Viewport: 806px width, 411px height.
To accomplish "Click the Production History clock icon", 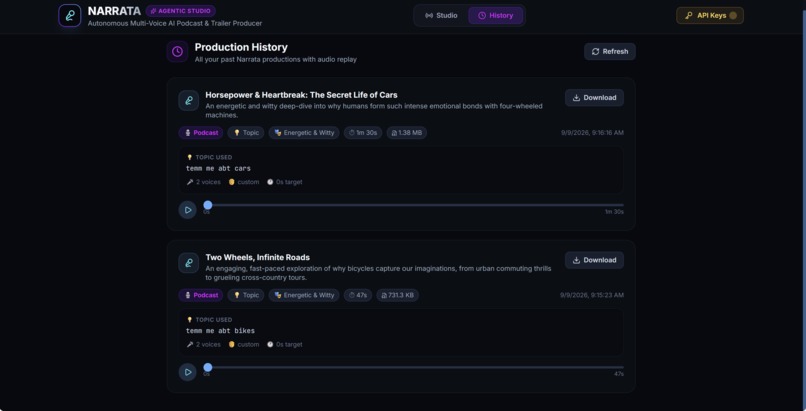I will click(x=177, y=51).
